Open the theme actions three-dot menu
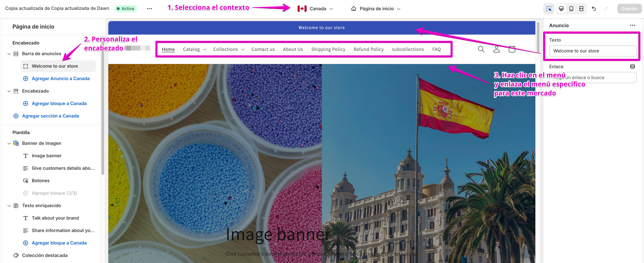Screen dimensions: 644x263 pyautogui.click(x=149, y=8)
